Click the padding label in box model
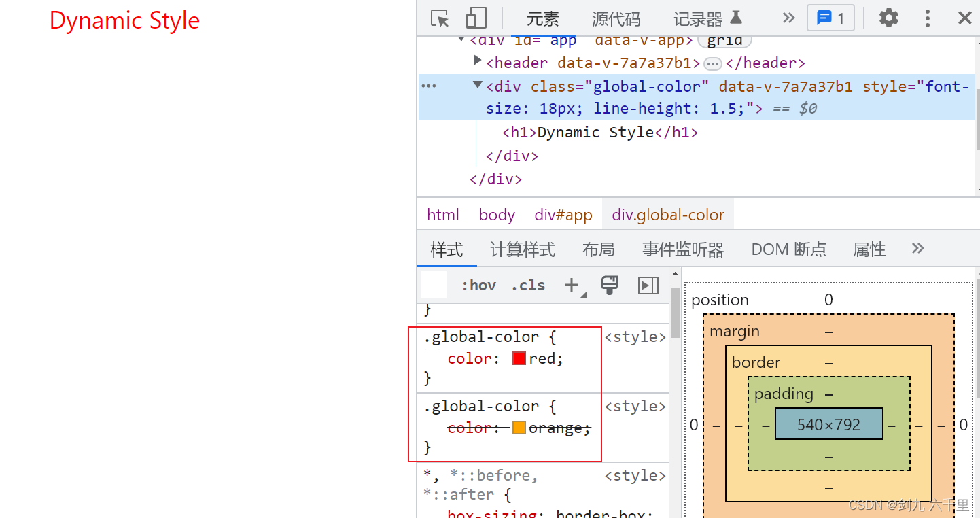The height and width of the screenshot is (518, 980). (784, 394)
